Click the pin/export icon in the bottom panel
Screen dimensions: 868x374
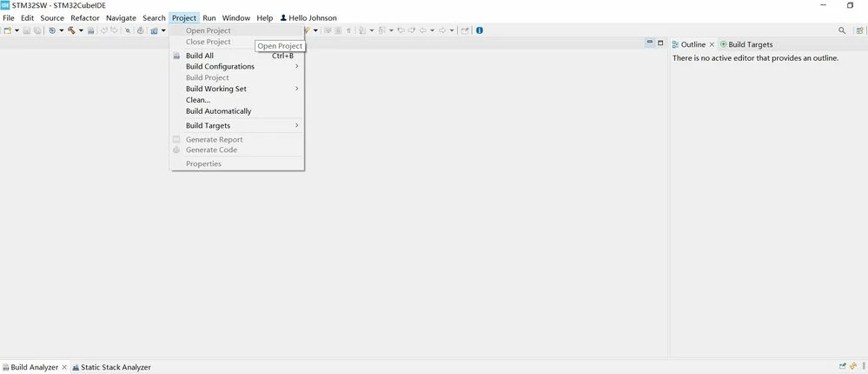843,366
